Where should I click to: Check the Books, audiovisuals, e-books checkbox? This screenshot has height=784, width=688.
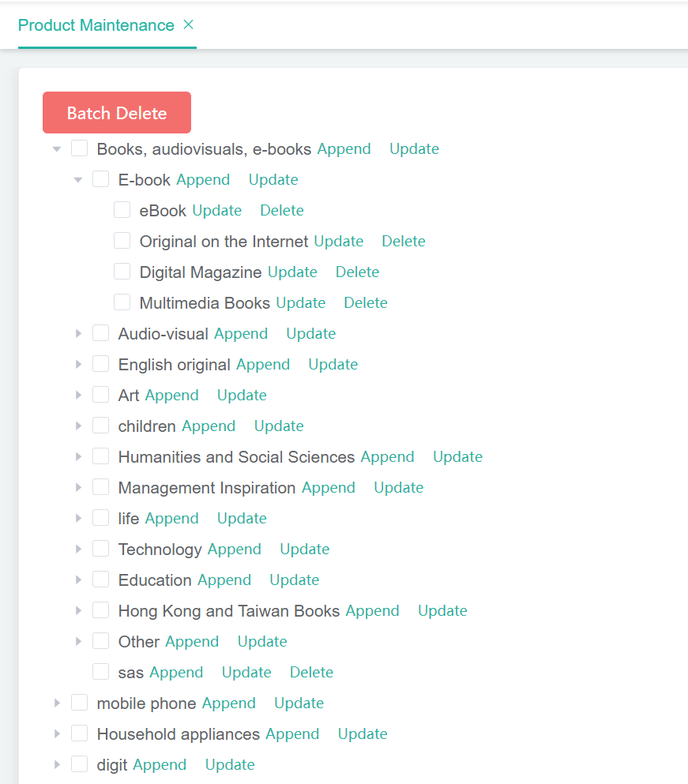tap(80, 148)
